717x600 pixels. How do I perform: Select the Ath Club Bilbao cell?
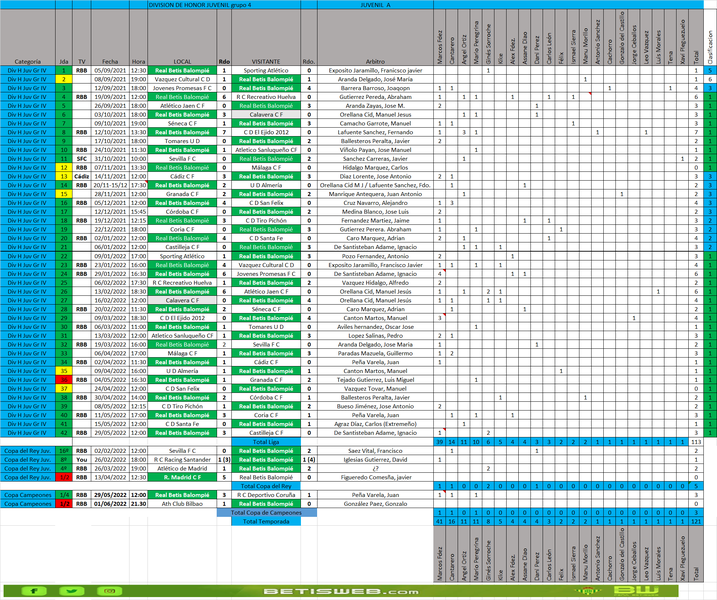pos(182,504)
